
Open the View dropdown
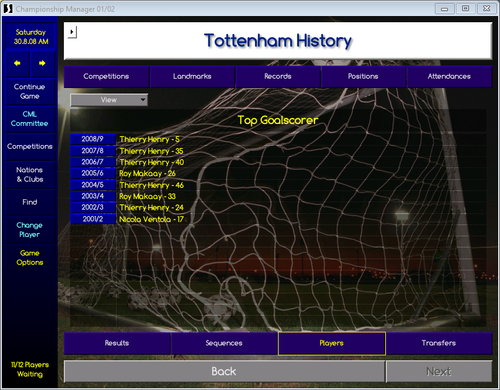(x=109, y=100)
